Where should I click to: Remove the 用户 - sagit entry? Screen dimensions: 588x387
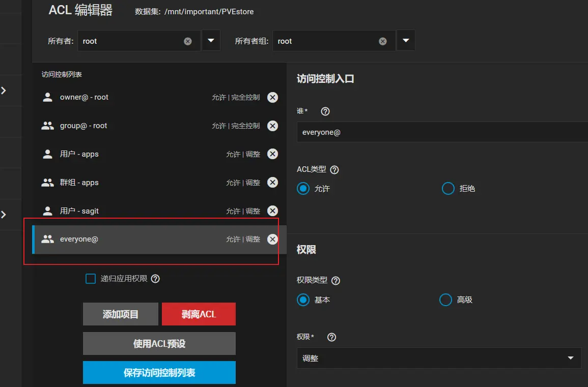tap(273, 211)
